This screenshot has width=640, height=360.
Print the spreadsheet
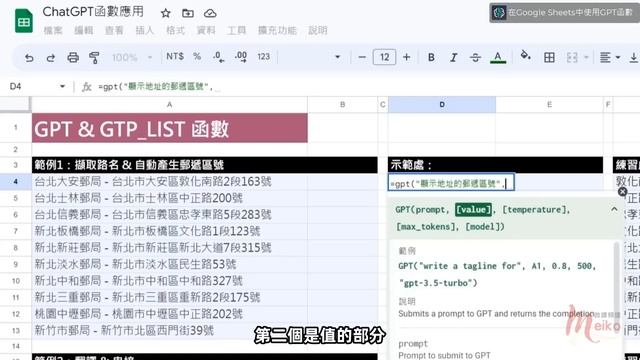[x=73, y=58]
